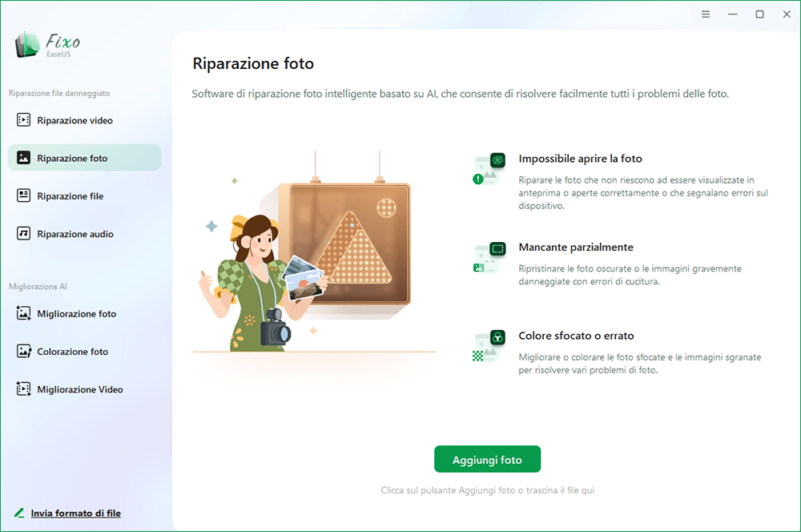801x532 pixels.
Task: Switch to Migliorazione Video
Action: click(x=84, y=389)
